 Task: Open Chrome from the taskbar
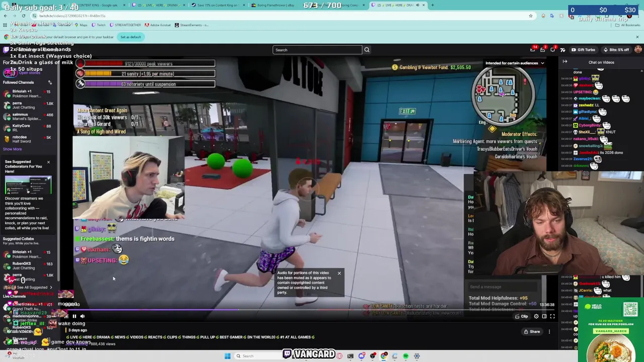[x=384, y=356]
